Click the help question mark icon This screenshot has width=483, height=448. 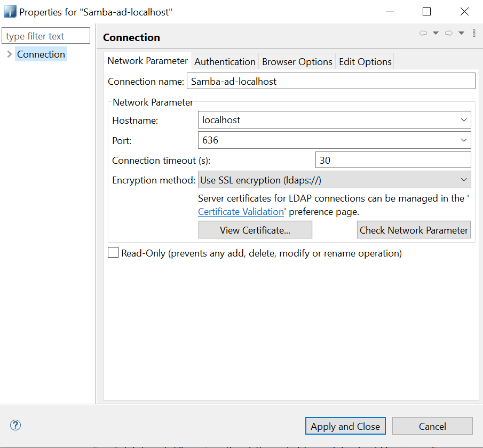15,425
